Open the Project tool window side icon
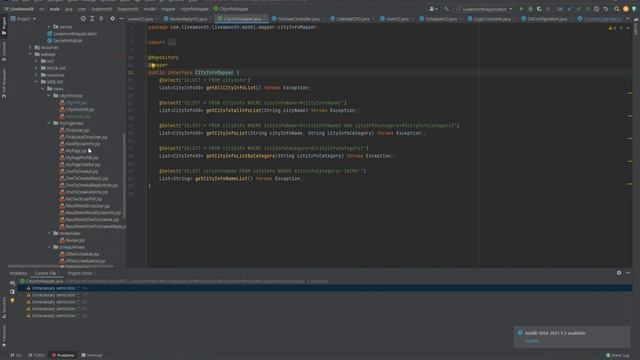Screen dimensions: 640x360 point(4,25)
